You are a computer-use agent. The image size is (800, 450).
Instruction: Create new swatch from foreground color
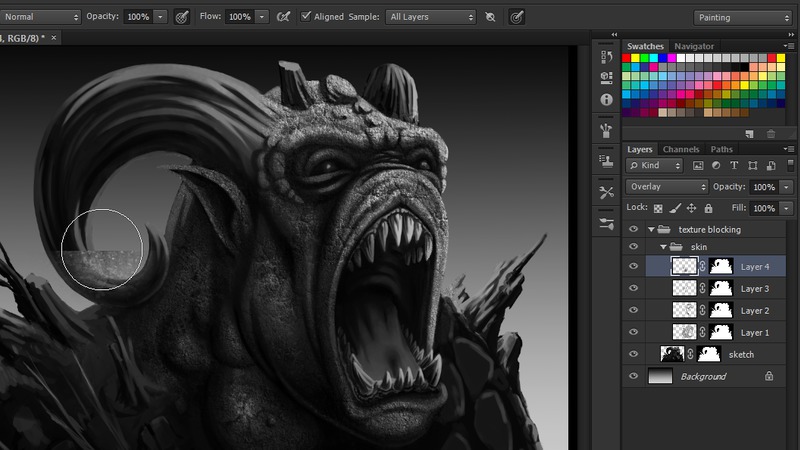[x=749, y=133]
